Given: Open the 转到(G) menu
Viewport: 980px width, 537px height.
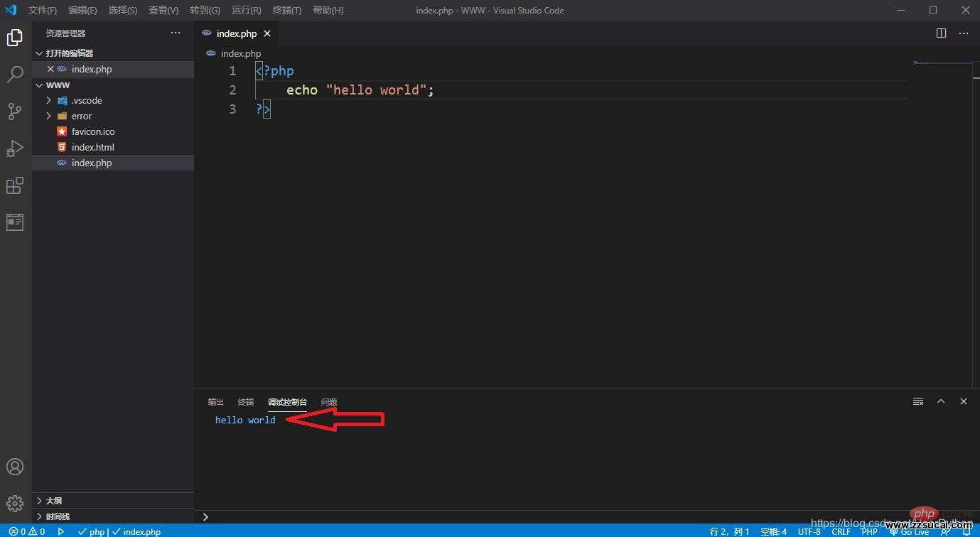Looking at the screenshot, I should pyautogui.click(x=205, y=10).
